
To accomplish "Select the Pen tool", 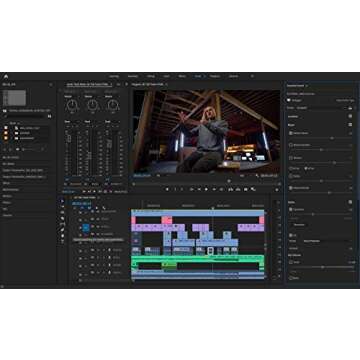I will coord(62,230).
